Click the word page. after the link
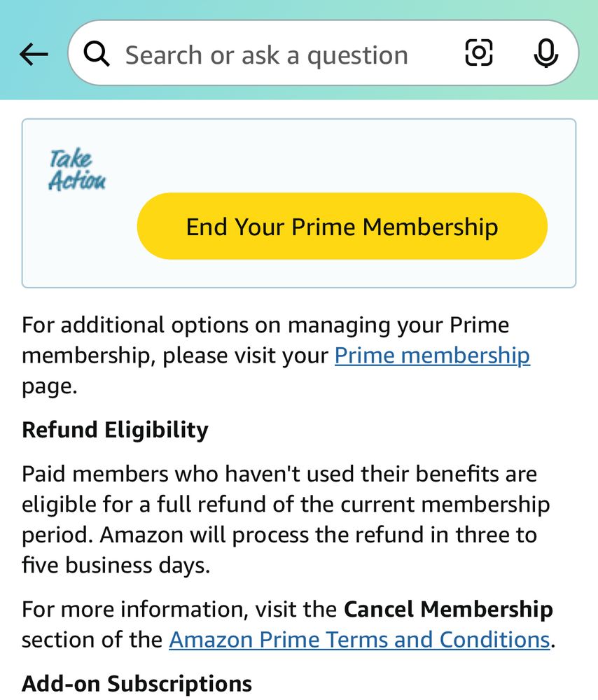Viewport: 598px width, 700px height. click(x=49, y=386)
